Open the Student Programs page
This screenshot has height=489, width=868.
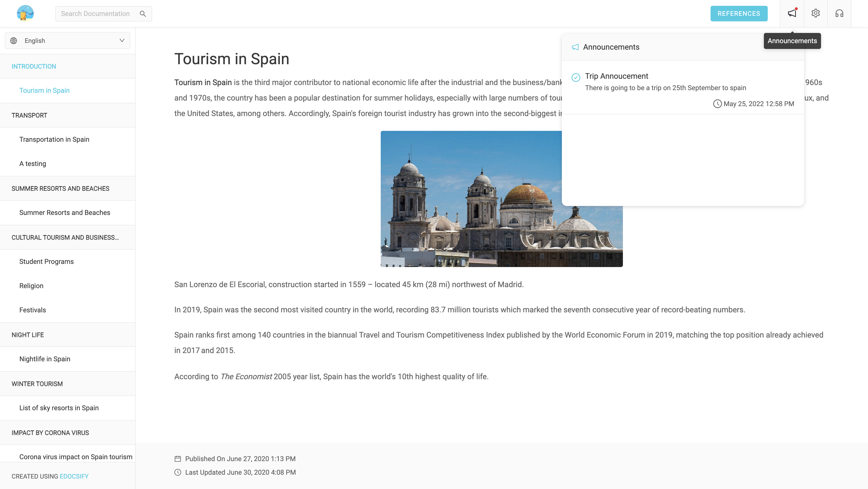(68, 262)
